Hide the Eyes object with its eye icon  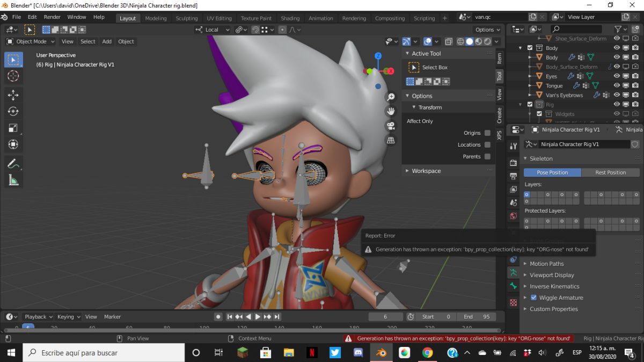click(617, 76)
